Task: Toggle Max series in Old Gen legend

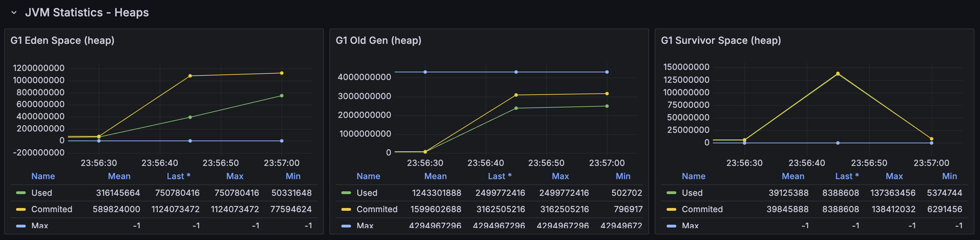Action: pyautogui.click(x=365, y=226)
